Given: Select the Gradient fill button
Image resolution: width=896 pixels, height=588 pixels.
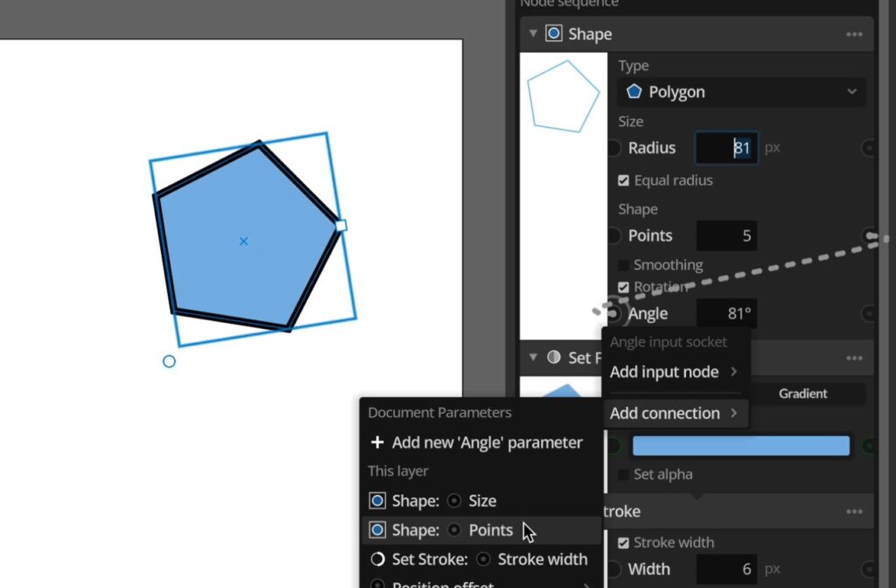Looking at the screenshot, I should point(802,394).
